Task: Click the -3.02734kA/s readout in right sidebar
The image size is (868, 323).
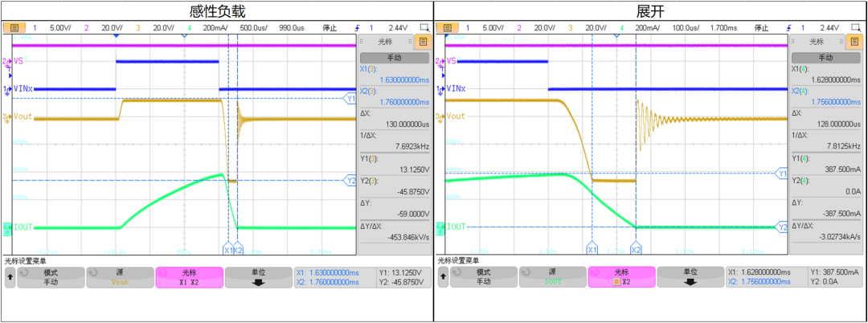Action: tap(839, 236)
